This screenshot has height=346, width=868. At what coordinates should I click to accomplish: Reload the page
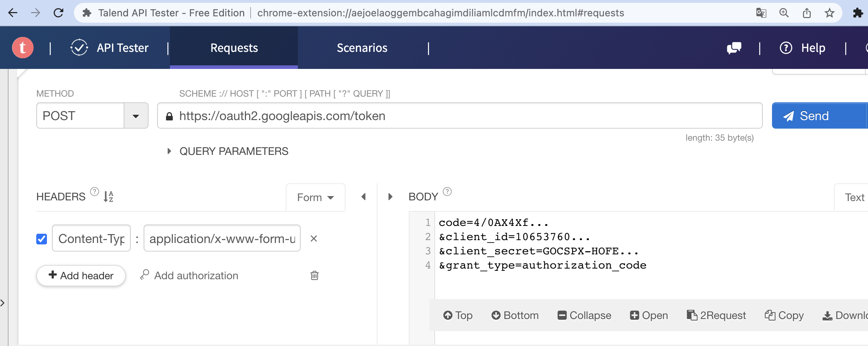point(58,13)
